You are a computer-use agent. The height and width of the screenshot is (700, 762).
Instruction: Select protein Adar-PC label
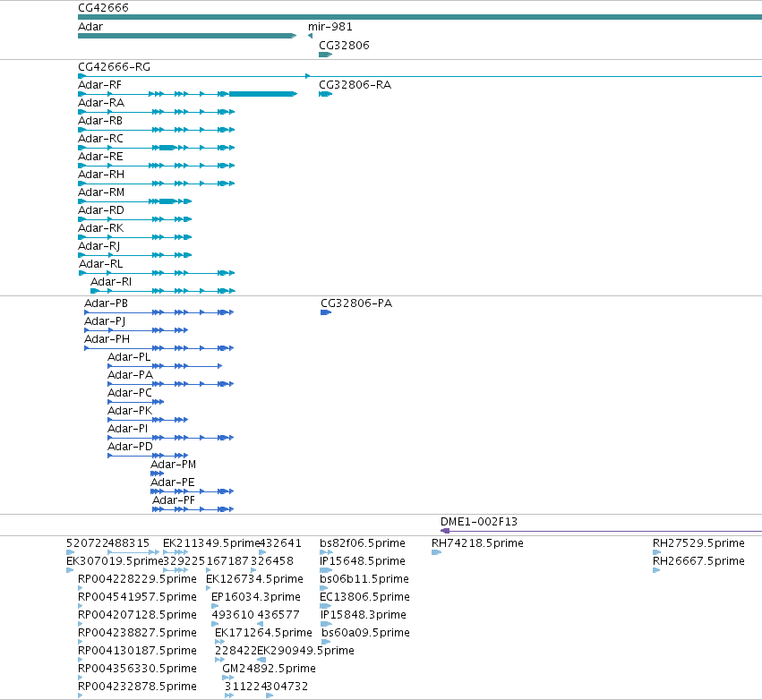(130, 393)
